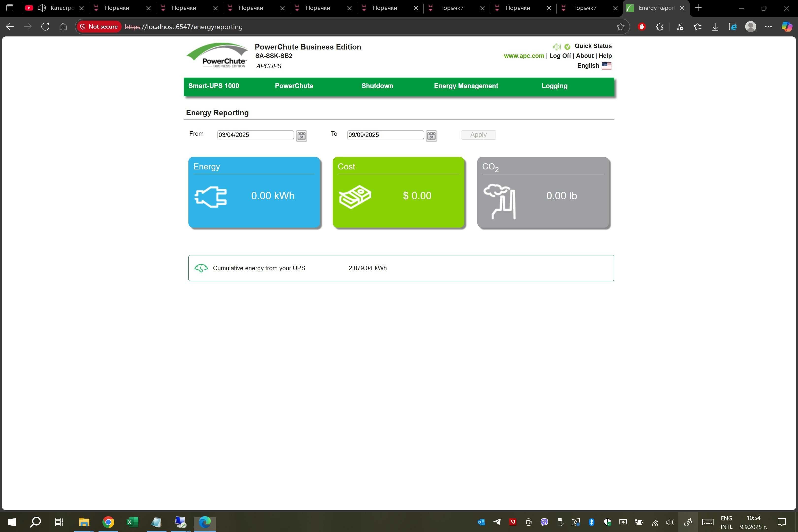Open the Shutdown menu
The height and width of the screenshot is (532, 798).
377,86
